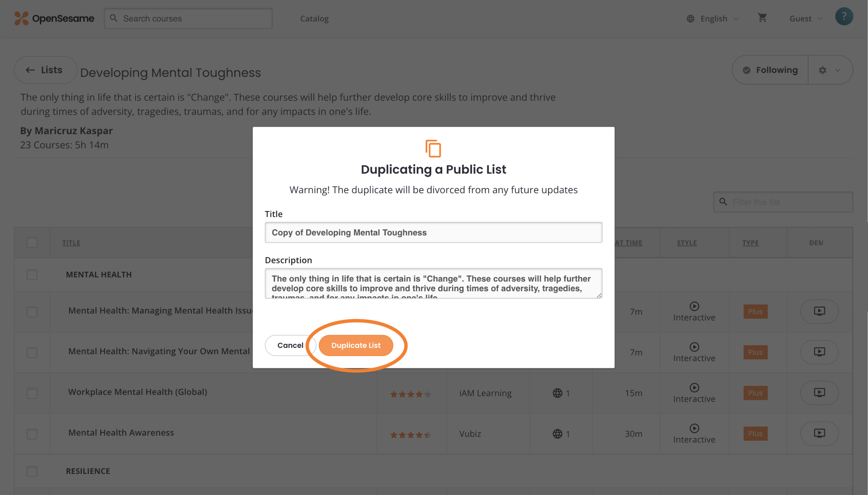The width and height of the screenshot is (868, 495).
Task: Click the globe language icon
Action: click(690, 19)
